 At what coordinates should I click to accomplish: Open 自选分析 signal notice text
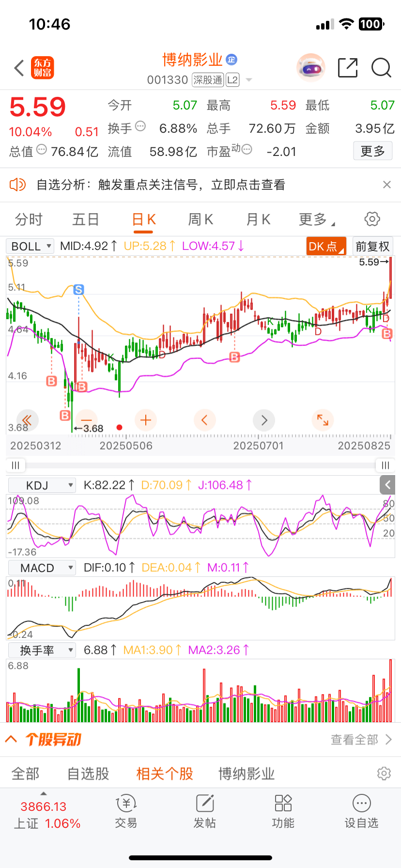click(160, 185)
